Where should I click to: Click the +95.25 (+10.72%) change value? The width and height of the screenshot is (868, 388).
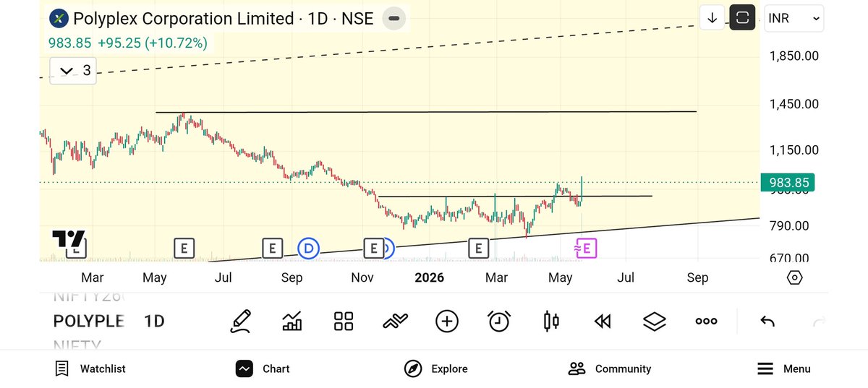(153, 43)
